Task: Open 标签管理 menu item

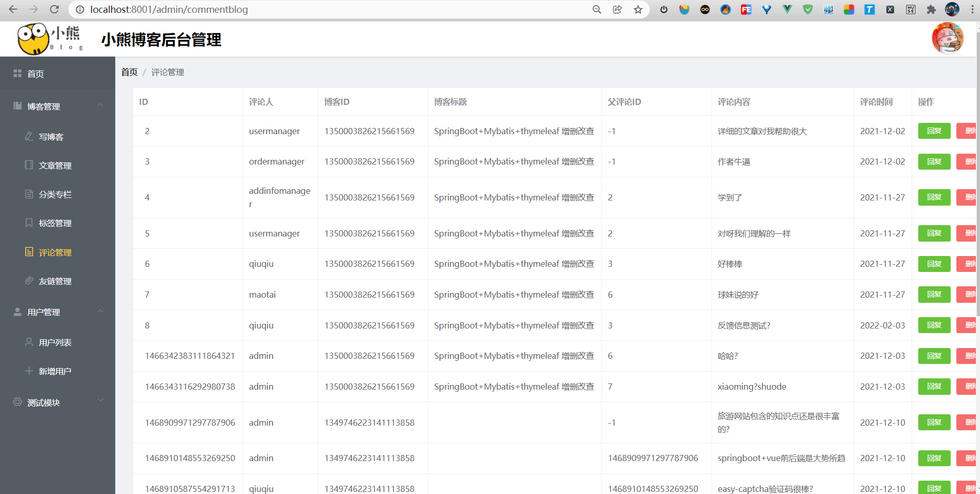Action: (58, 223)
